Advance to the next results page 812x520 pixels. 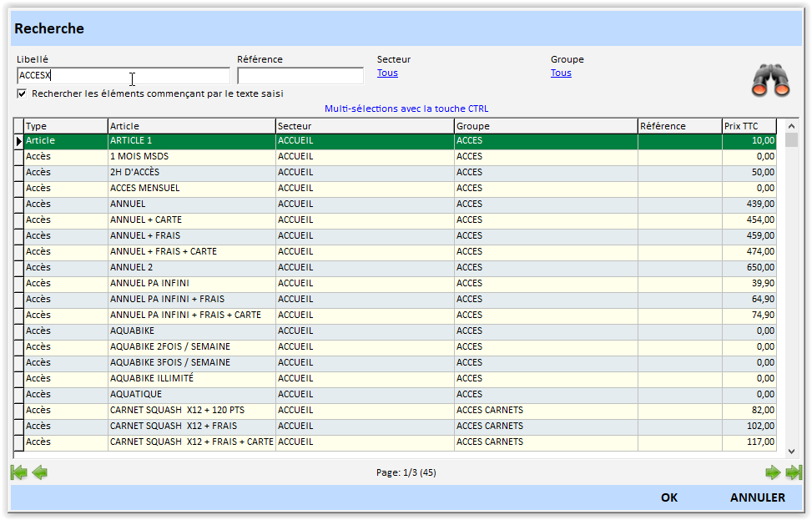coord(773,472)
